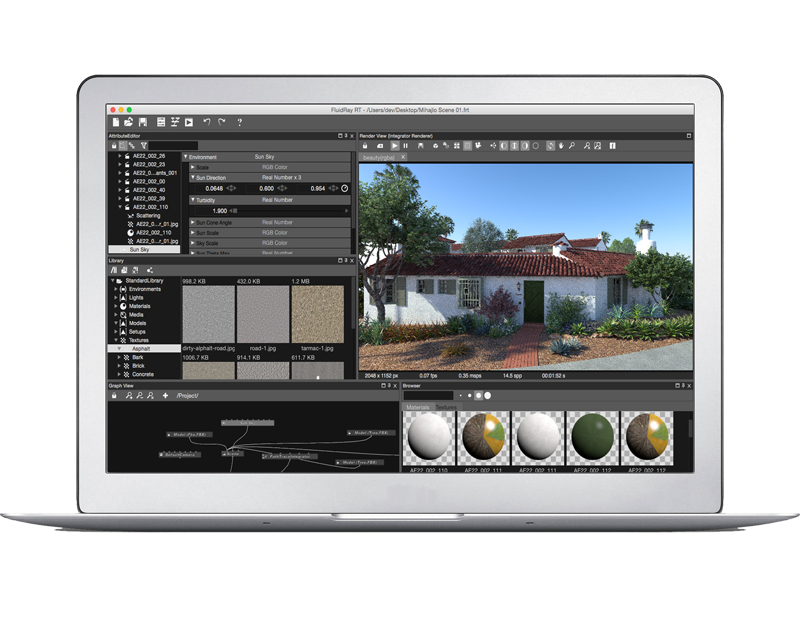Collapse the Sun Direction attribute
This screenshot has width=800, height=621.
click(193, 178)
